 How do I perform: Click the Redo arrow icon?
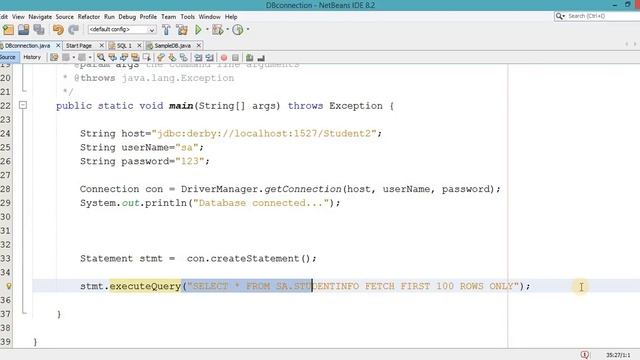coord(73,29)
